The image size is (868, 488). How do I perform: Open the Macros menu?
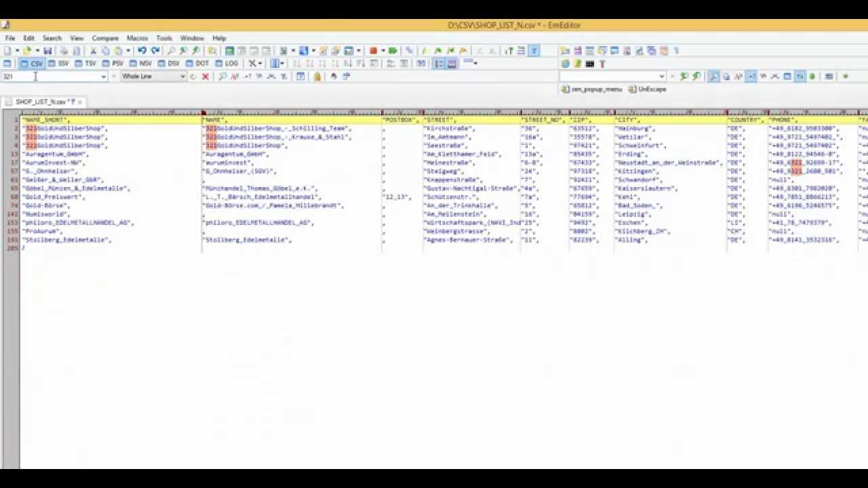pos(137,38)
